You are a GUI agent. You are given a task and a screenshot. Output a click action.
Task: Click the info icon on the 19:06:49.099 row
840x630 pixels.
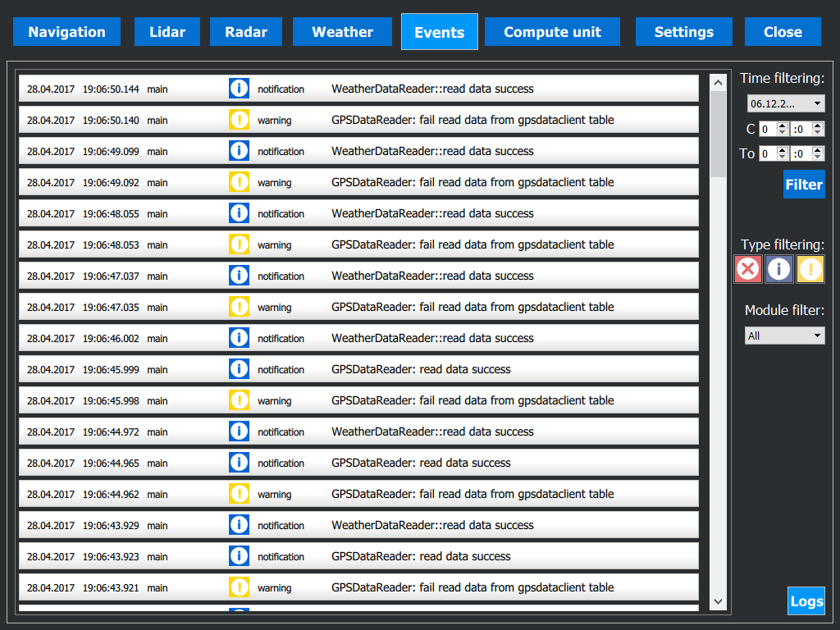[x=239, y=151]
